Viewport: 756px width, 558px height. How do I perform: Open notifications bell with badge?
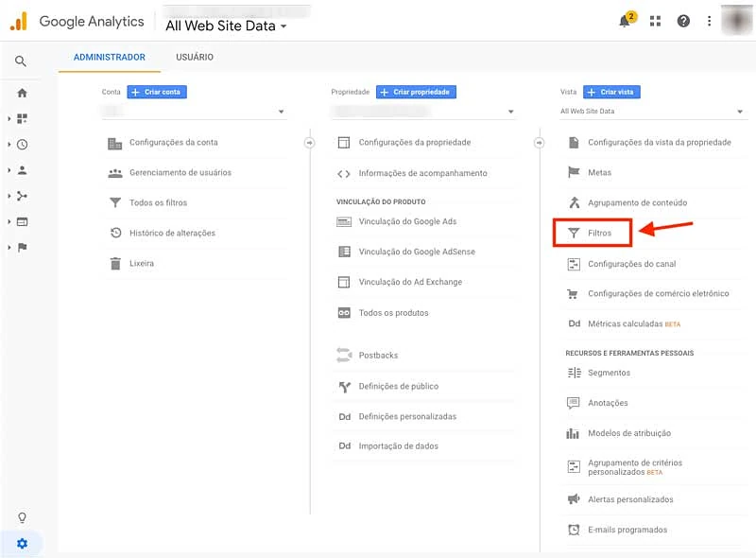[627, 20]
